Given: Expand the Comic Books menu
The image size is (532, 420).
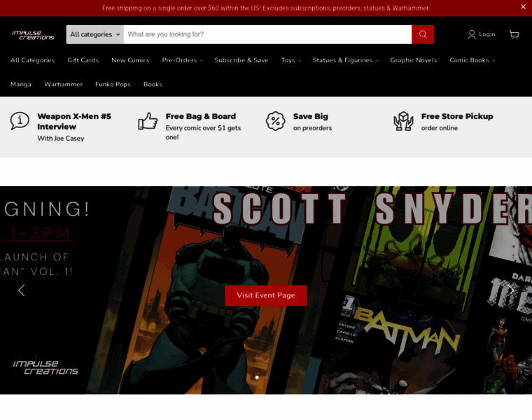Looking at the screenshot, I should coord(472,60).
